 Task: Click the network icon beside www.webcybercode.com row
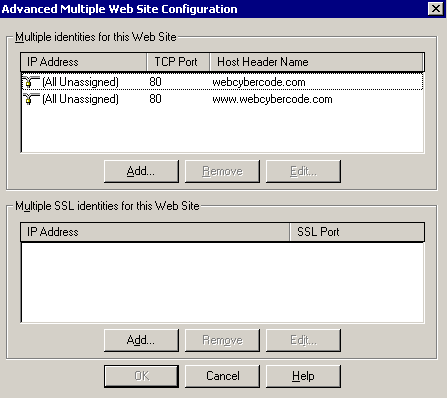click(x=31, y=99)
